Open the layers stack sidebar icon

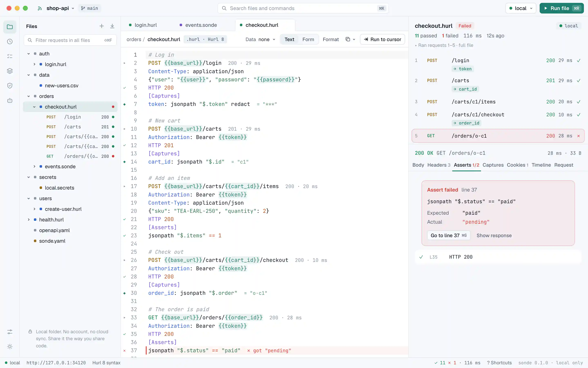(x=10, y=71)
